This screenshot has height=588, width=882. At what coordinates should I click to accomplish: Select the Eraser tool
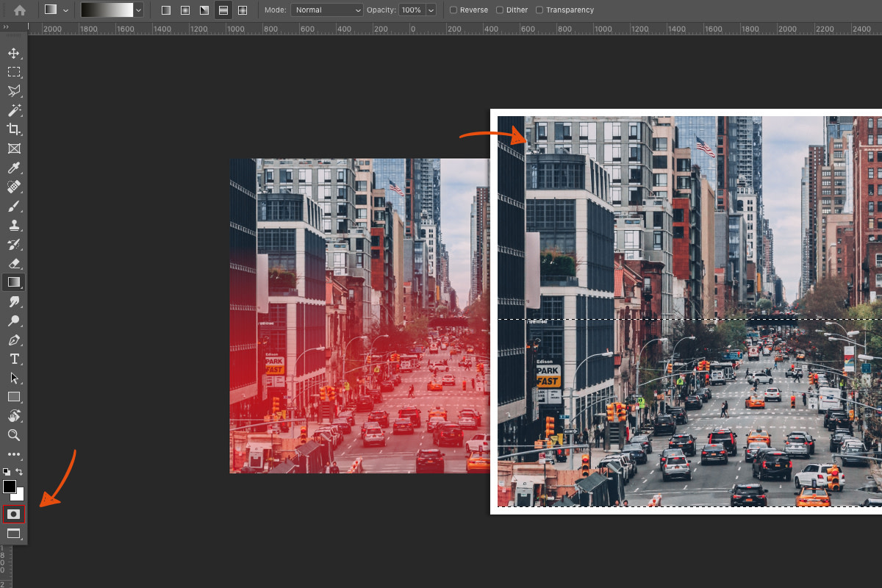pos(13,263)
